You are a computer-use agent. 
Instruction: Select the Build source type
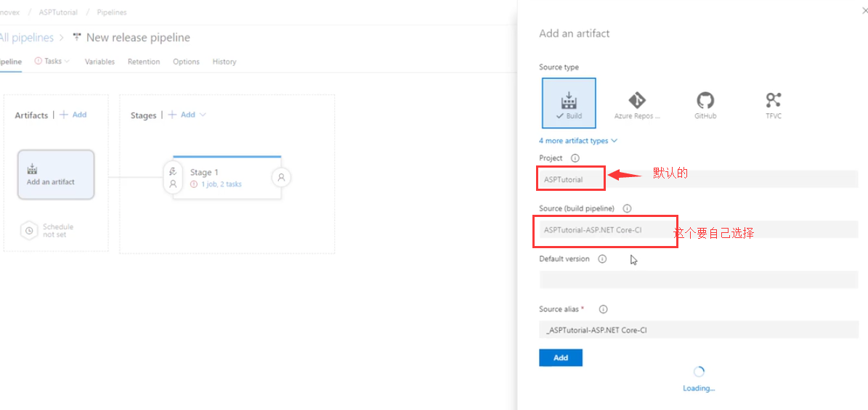pyautogui.click(x=569, y=103)
